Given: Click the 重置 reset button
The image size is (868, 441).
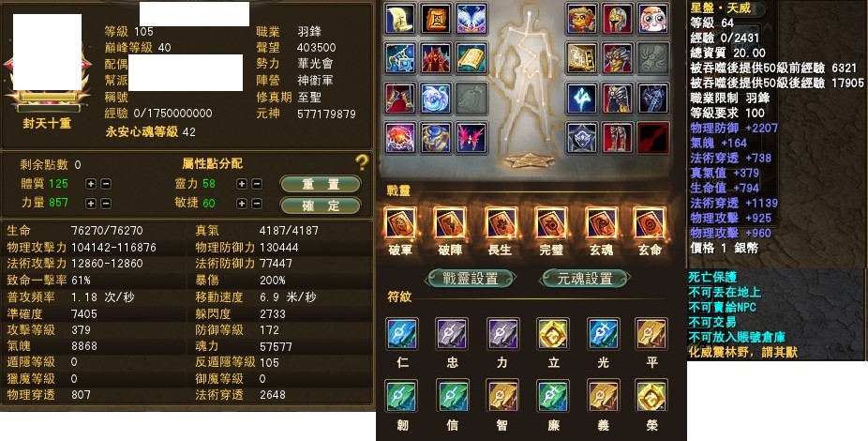Looking at the screenshot, I should coord(321,184).
